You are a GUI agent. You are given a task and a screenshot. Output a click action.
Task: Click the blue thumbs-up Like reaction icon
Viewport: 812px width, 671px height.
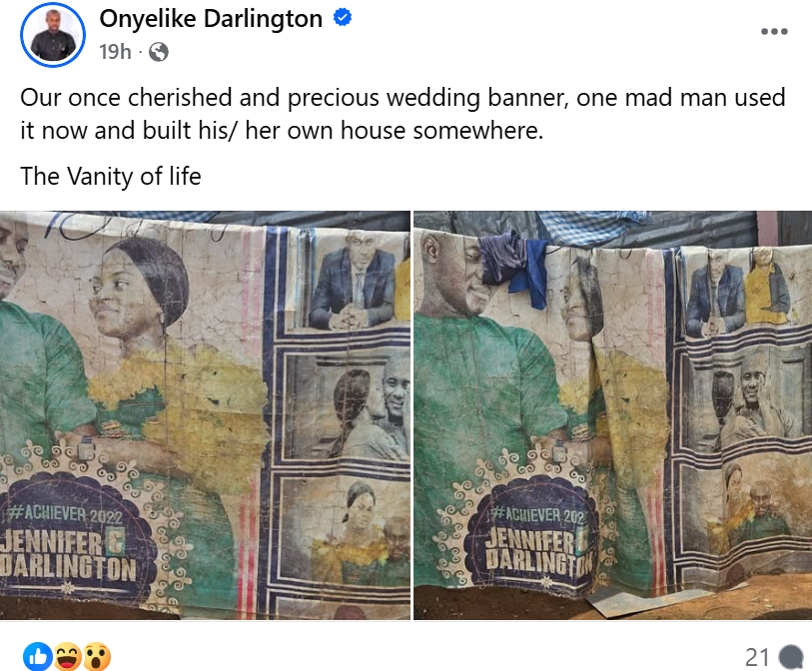point(38,656)
